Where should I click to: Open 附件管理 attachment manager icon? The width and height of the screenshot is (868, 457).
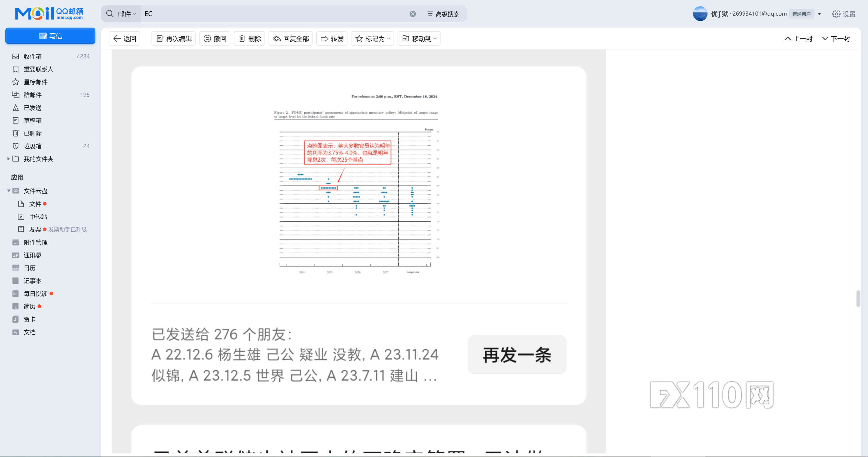tap(16, 242)
